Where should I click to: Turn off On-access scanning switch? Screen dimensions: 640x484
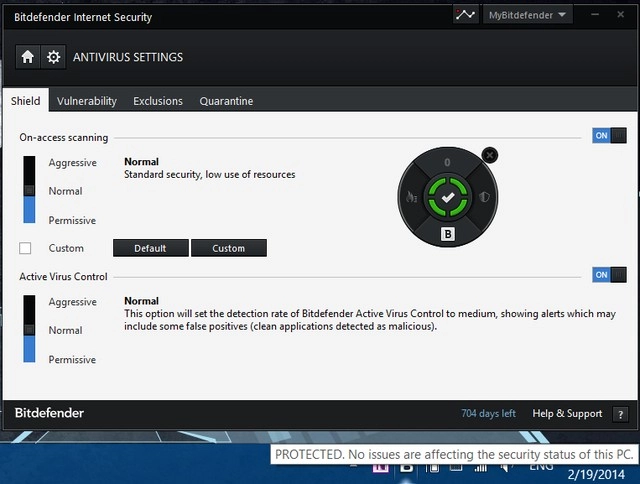pos(609,135)
